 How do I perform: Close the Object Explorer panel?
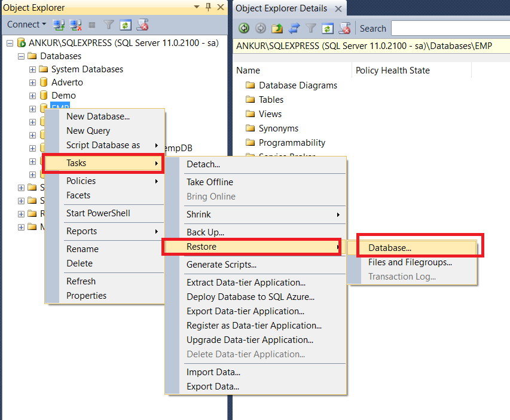pos(221,7)
